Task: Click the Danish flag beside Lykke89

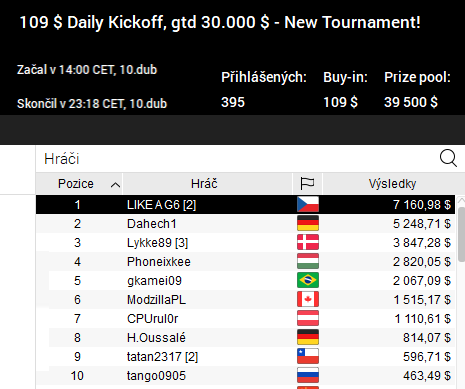Action: pyautogui.click(x=308, y=242)
